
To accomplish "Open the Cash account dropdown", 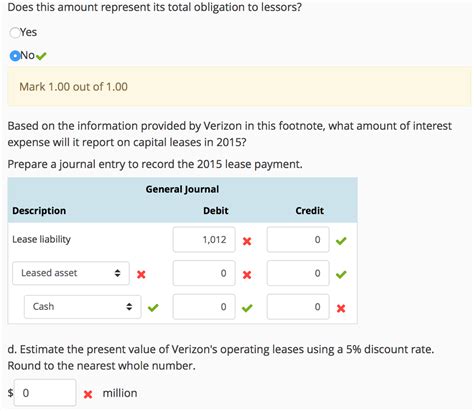I will [82, 307].
